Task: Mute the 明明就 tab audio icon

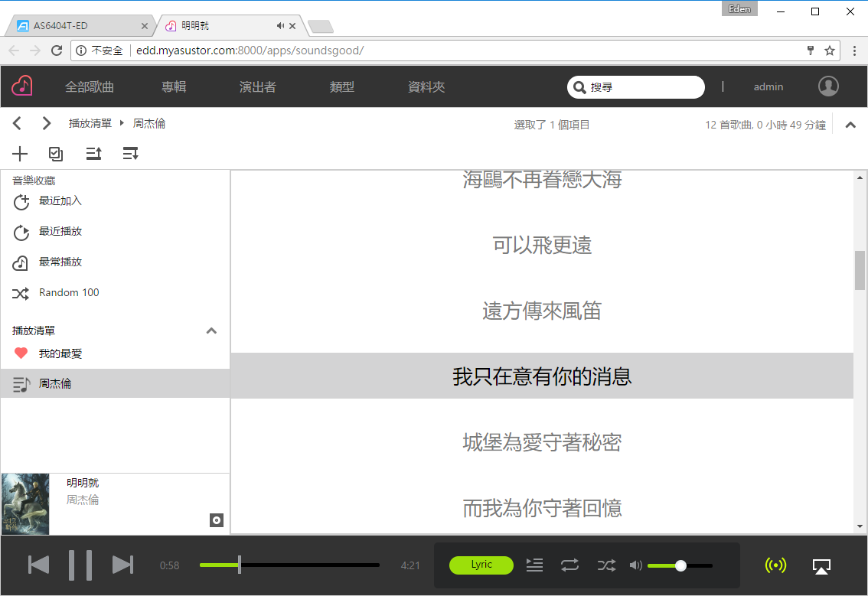Action: pos(281,25)
